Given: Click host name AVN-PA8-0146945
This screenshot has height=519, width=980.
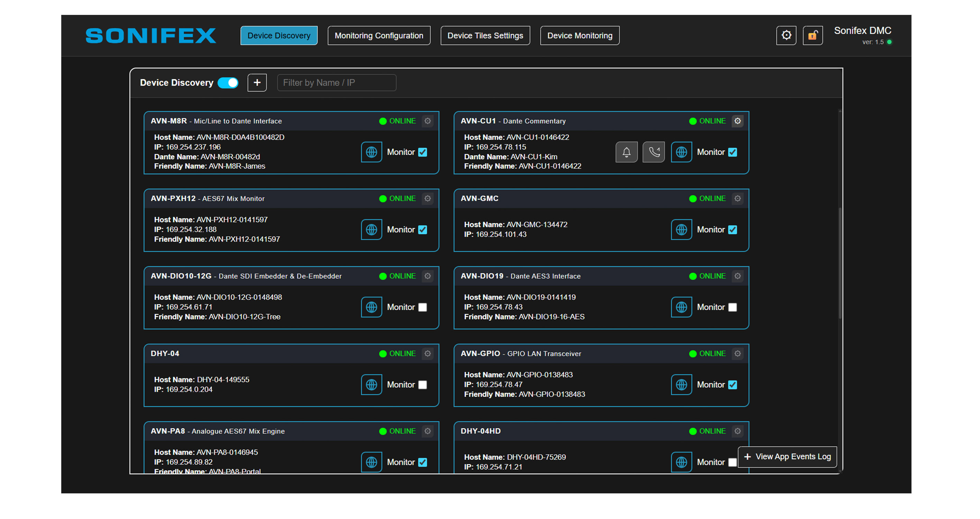Looking at the screenshot, I should tap(227, 453).
